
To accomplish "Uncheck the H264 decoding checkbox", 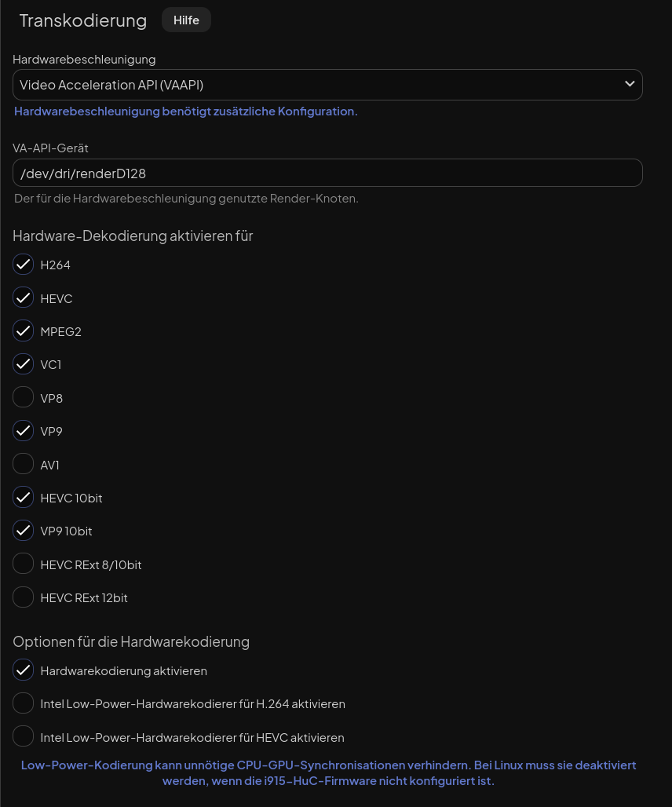I will click(x=24, y=265).
